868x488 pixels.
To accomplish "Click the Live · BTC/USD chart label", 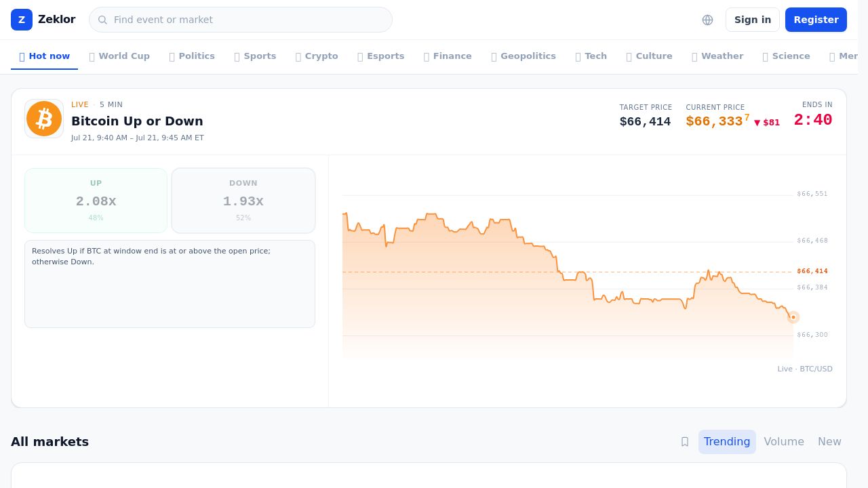I will [x=805, y=369].
